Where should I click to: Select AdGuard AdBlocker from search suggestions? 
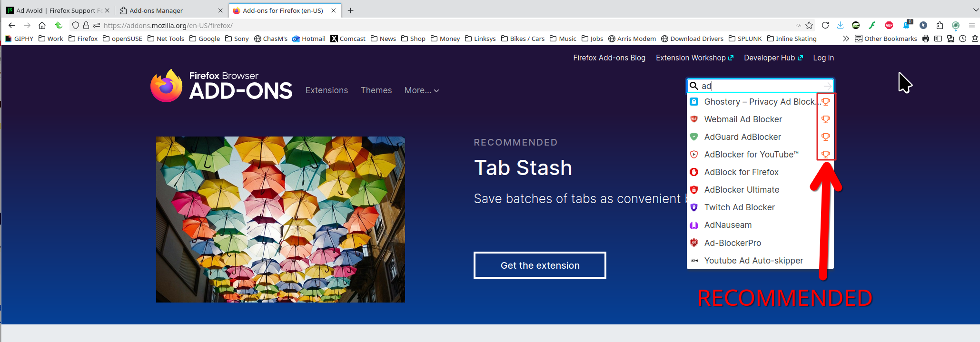(x=742, y=137)
